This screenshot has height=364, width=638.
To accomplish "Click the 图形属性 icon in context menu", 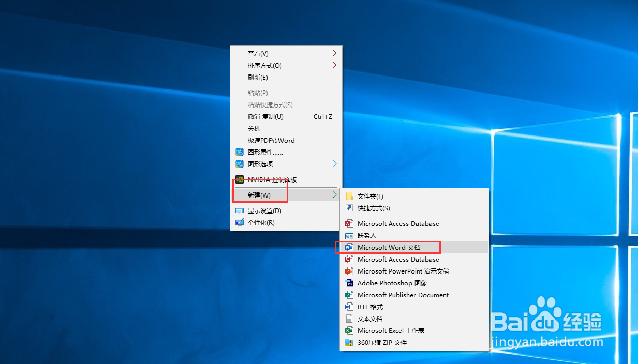I will pos(240,152).
